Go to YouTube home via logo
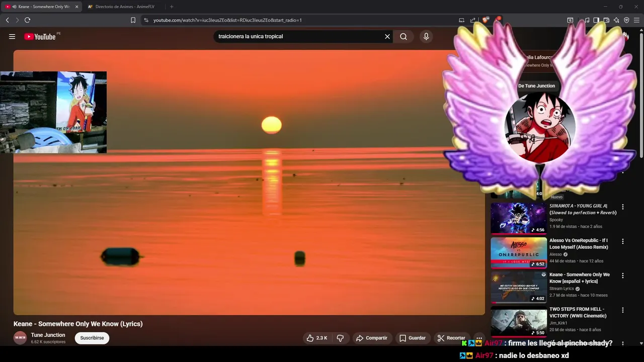This screenshot has height=362, width=644. click(x=40, y=37)
